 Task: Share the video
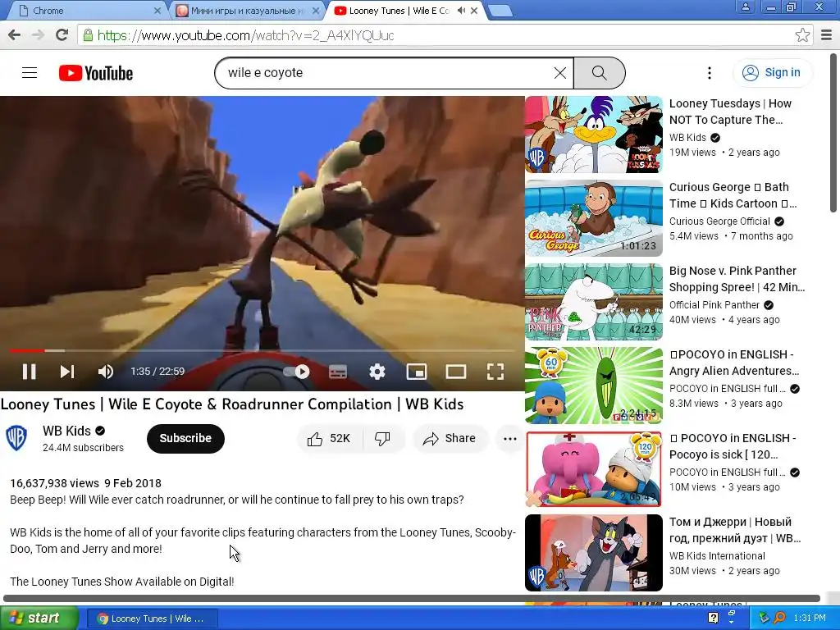(x=450, y=439)
